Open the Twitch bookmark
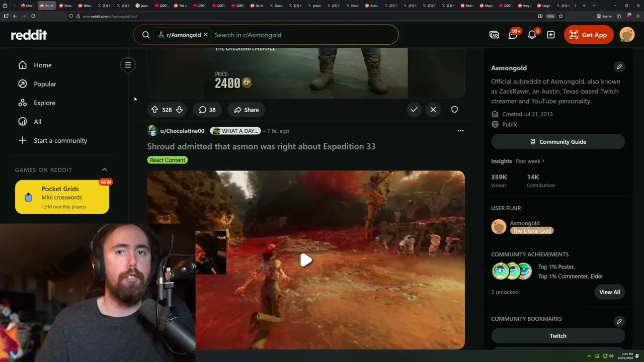The image size is (644, 362). (558, 336)
